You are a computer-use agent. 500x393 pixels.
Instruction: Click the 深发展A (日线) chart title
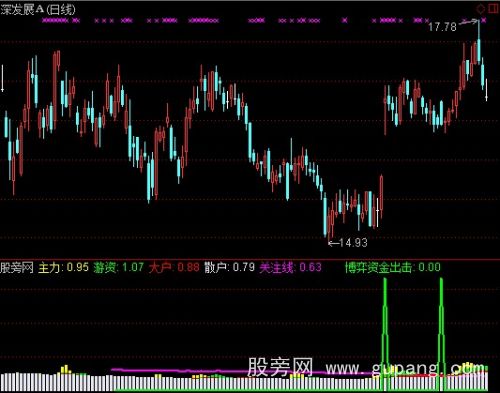coord(38,9)
